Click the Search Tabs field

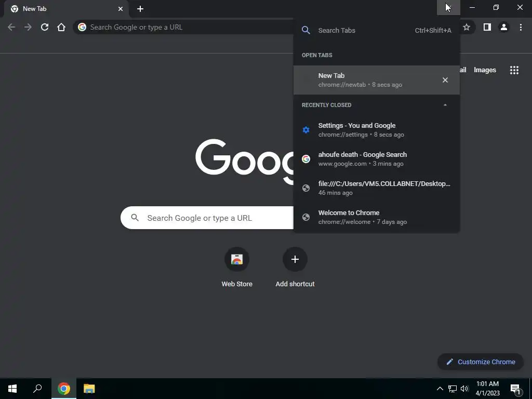point(377,30)
